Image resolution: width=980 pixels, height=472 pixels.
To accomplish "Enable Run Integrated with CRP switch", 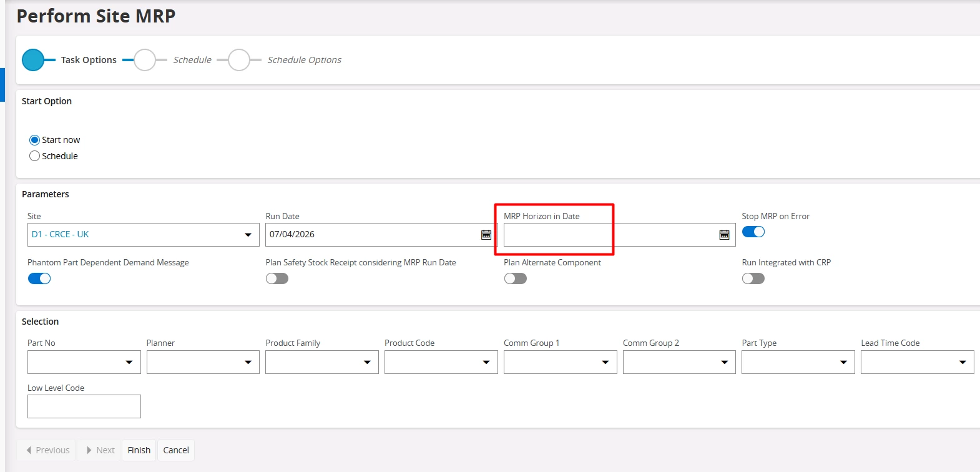I will pyautogui.click(x=753, y=278).
